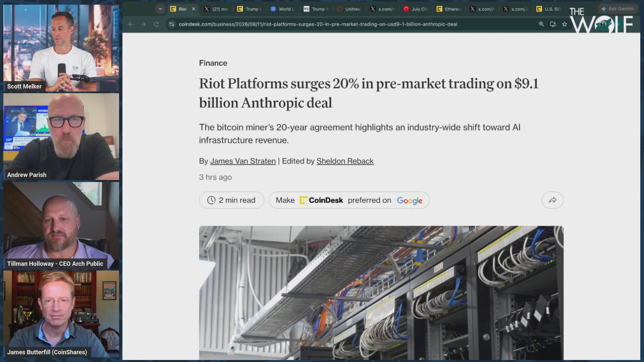Image resolution: width=644 pixels, height=362 pixels.
Task: Click Make CoinDesk preferred on Google button
Action: coord(349,200)
